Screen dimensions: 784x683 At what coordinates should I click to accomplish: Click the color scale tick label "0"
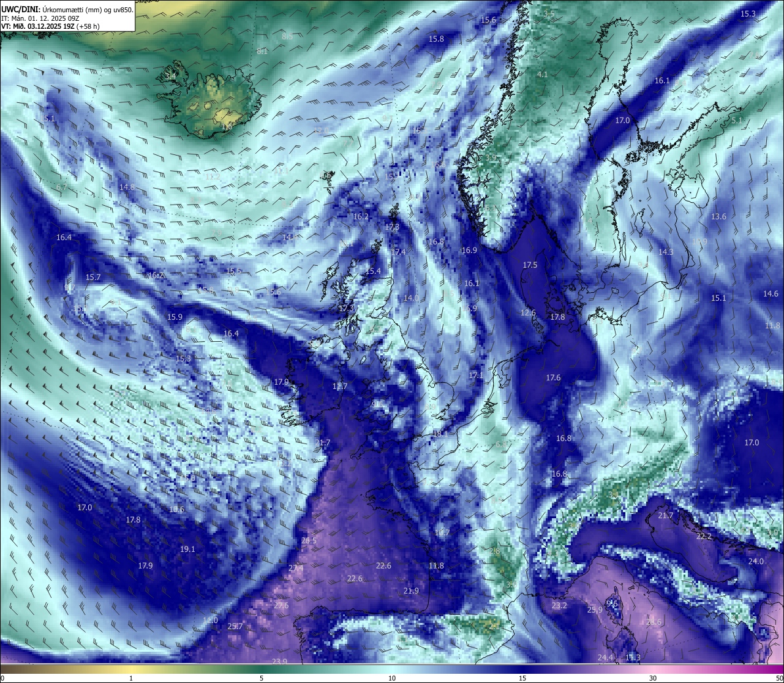tap(2, 678)
